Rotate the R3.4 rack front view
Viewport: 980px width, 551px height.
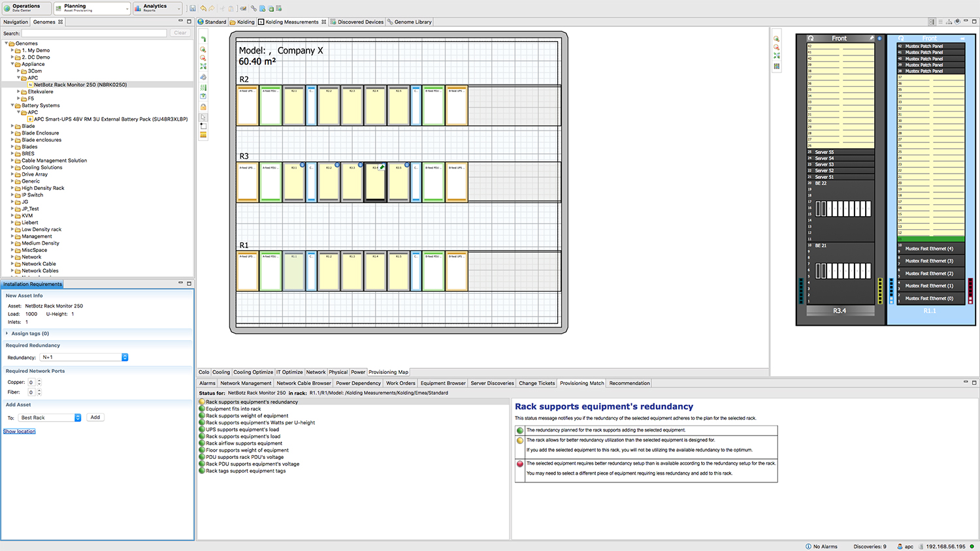[x=811, y=39]
